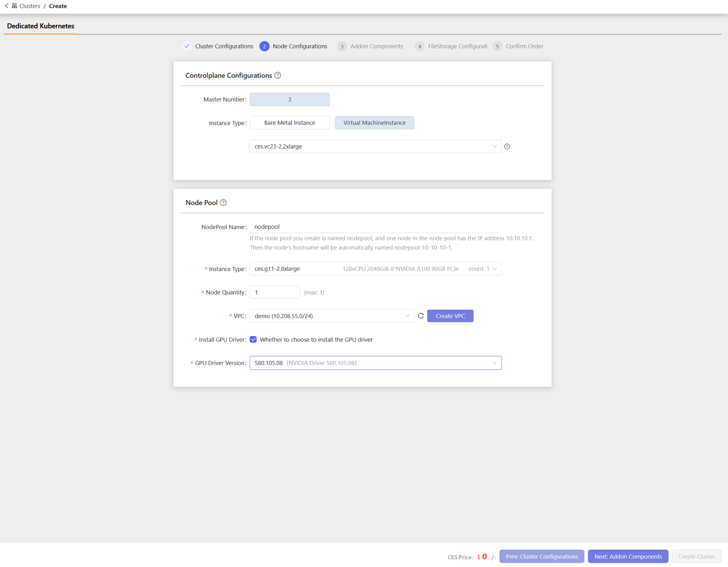Screen dimensions: 728x567
Task: Click step 5 circle for Confirm Order
Action: pos(497,46)
